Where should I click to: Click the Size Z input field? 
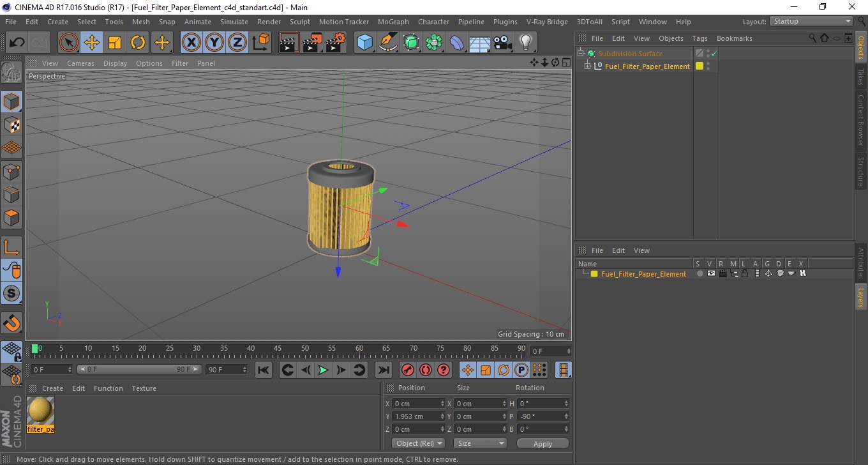[479, 429]
